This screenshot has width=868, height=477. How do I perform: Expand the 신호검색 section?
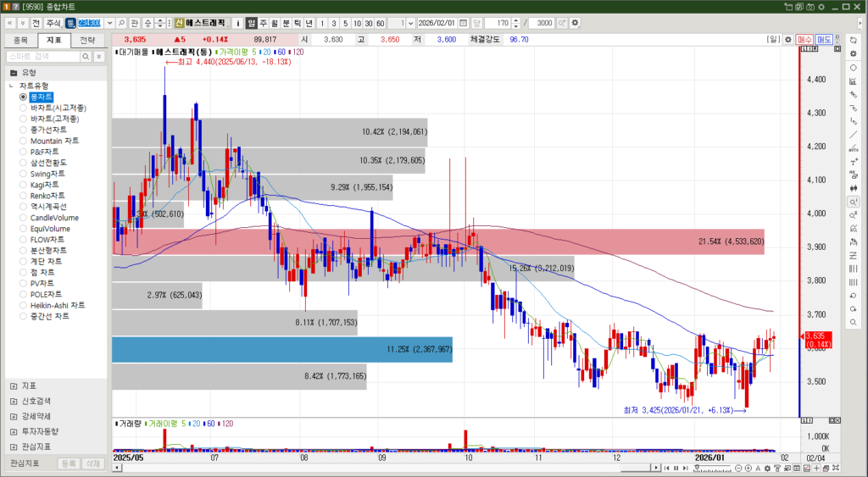[14, 401]
